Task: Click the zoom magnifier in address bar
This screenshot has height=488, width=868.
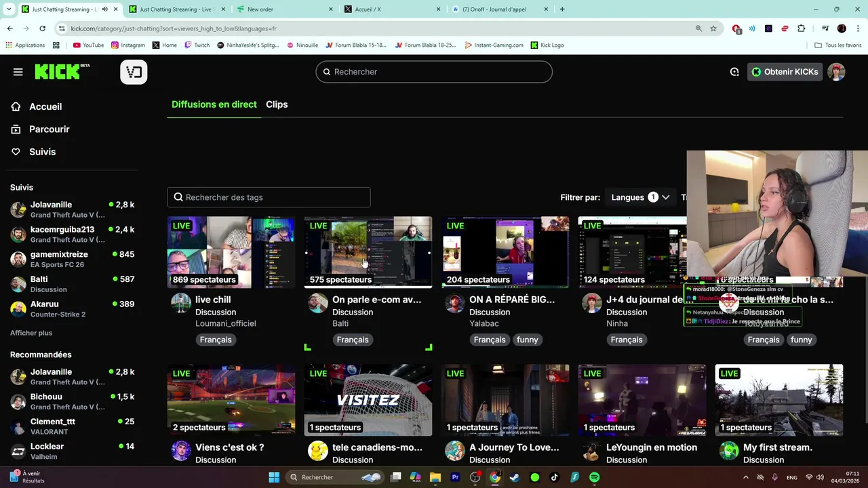Action: tap(698, 28)
